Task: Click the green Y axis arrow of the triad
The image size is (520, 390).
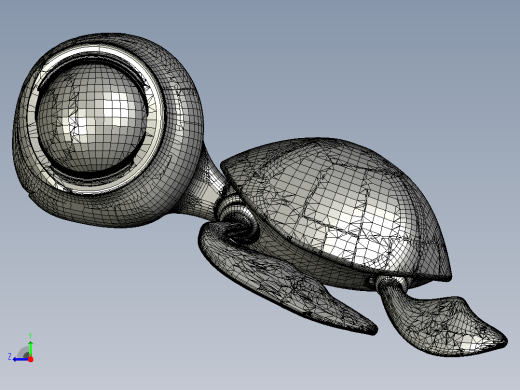Action: pos(30,348)
